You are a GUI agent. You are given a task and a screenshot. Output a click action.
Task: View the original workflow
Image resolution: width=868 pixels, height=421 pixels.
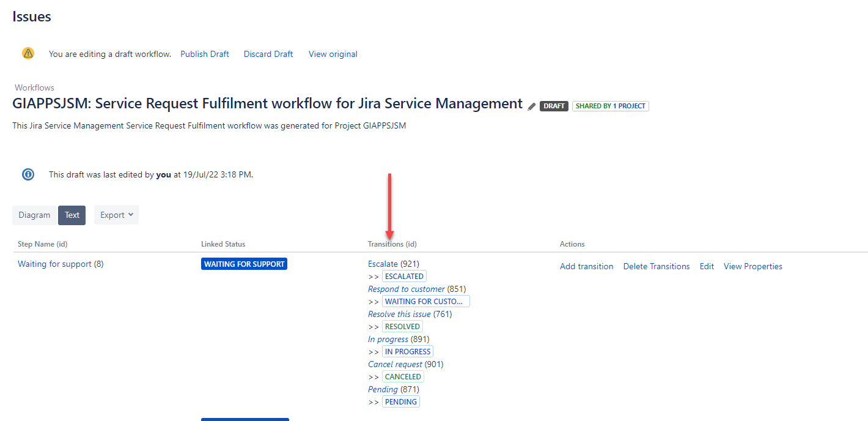[x=333, y=54]
